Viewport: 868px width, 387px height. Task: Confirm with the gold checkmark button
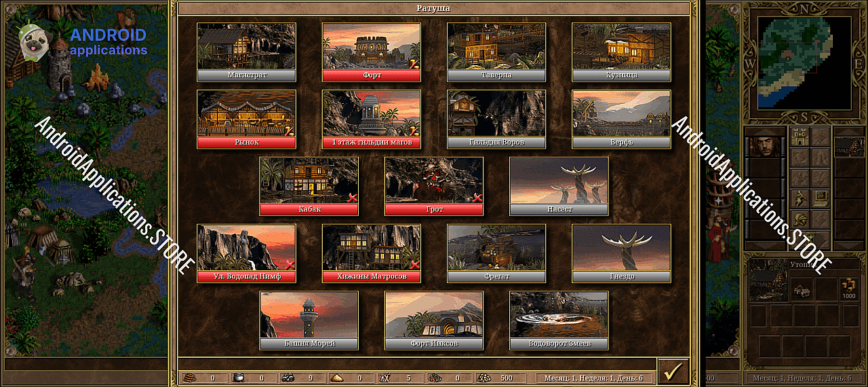[673, 371]
